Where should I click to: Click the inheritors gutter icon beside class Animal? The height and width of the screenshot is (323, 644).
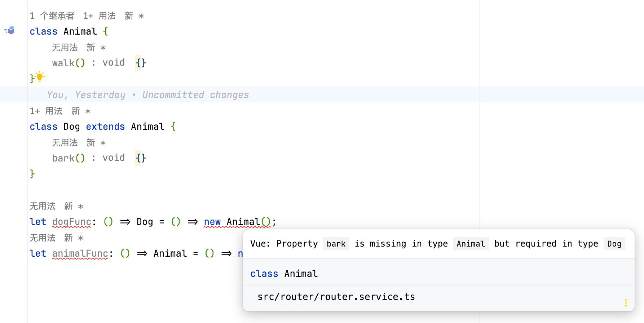(10, 31)
